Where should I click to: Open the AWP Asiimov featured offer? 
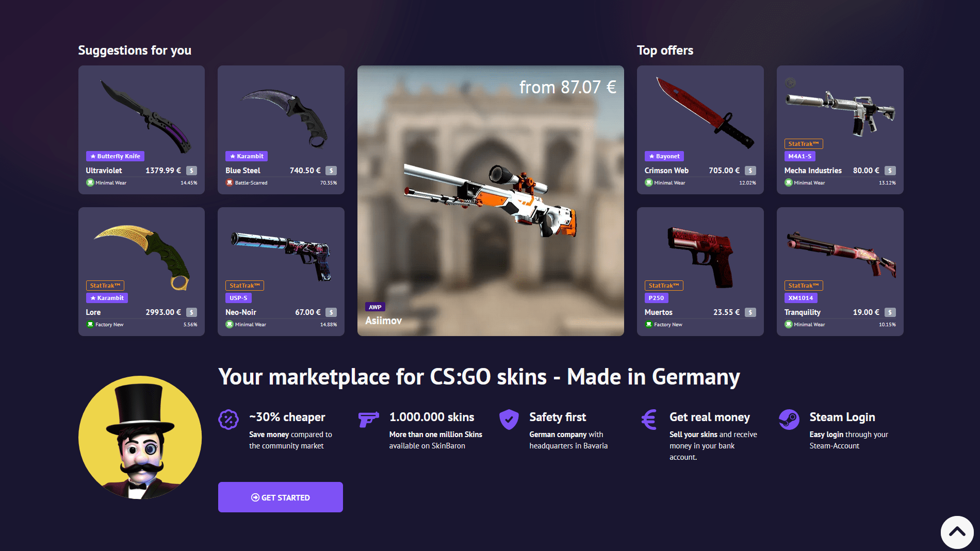[491, 201]
